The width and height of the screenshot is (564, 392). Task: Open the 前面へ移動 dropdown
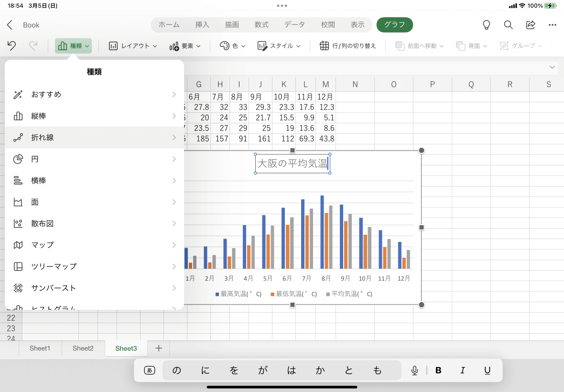(x=419, y=46)
